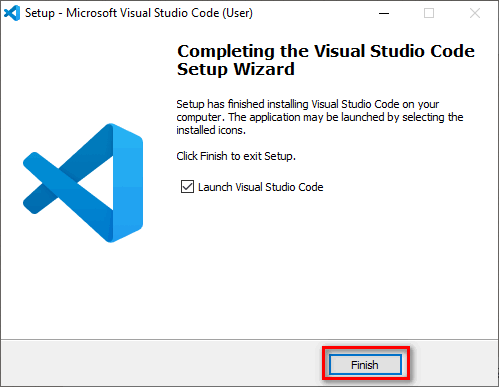Image resolution: width=499 pixels, height=387 pixels.
Task: Click the 'installed icons.' line of text
Action: pos(211,130)
